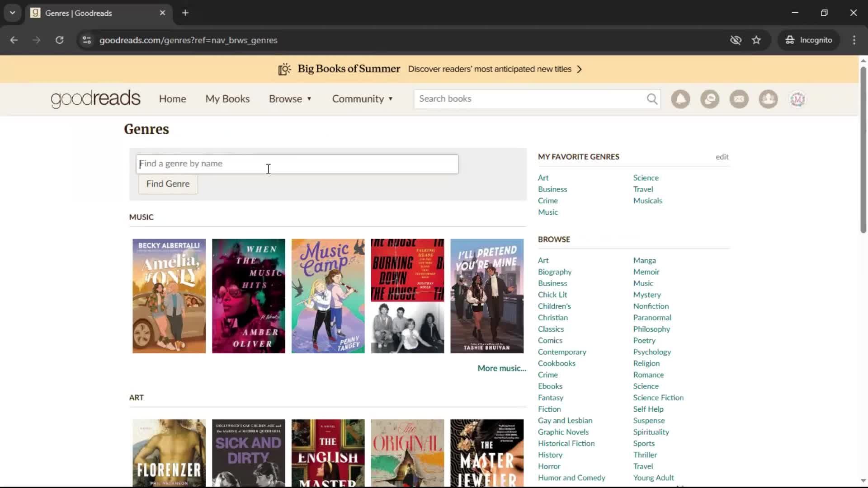Image resolution: width=868 pixels, height=488 pixels.
Task: Open the Music Camp book cover
Action: coord(328,296)
